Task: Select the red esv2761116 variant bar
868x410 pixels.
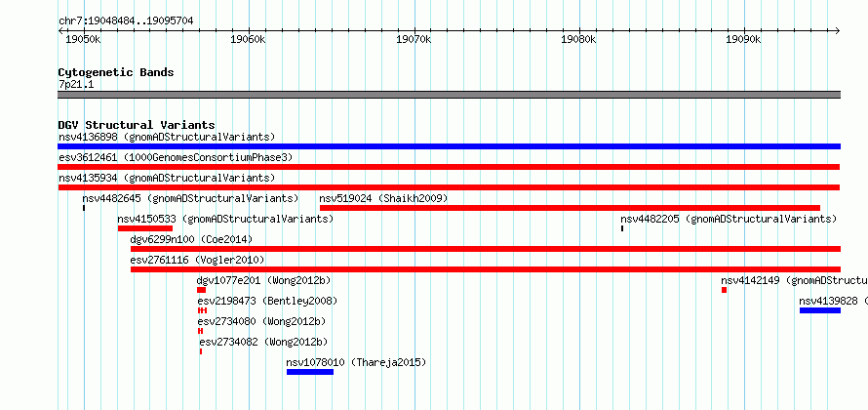Action: pyautogui.click(x=486, y=269)
